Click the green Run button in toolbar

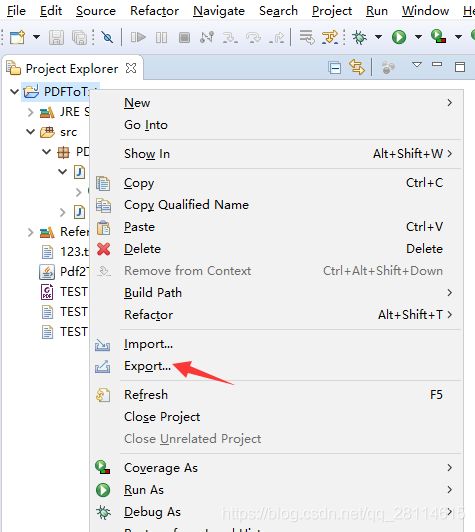[399, 37]
